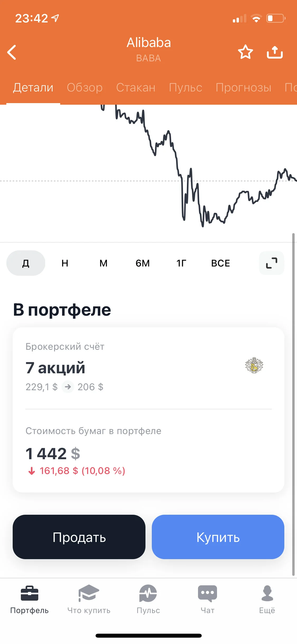Add Alibaba to favorites with star icon
297x644 pixels.
(246, 52)
